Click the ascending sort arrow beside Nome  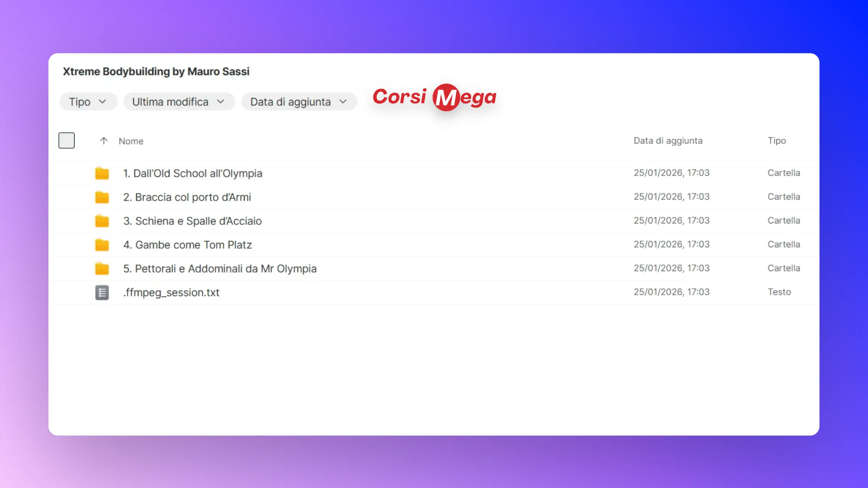click(x=104, y=141)
